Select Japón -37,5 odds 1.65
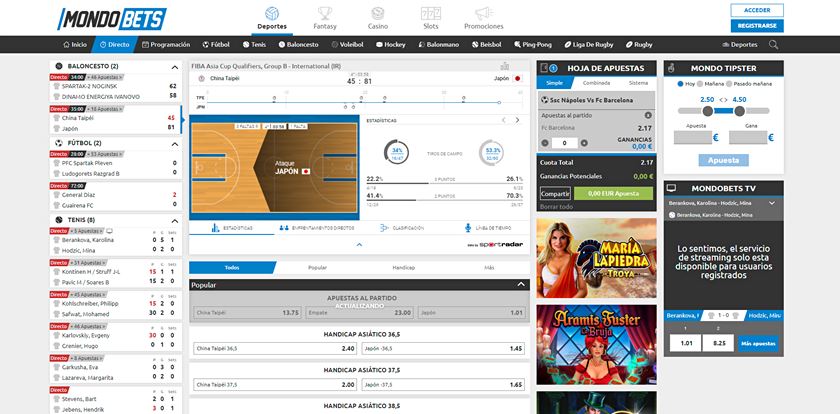This screenshot has height=414, width=840. pyautogui.click(x=443, y=385)
